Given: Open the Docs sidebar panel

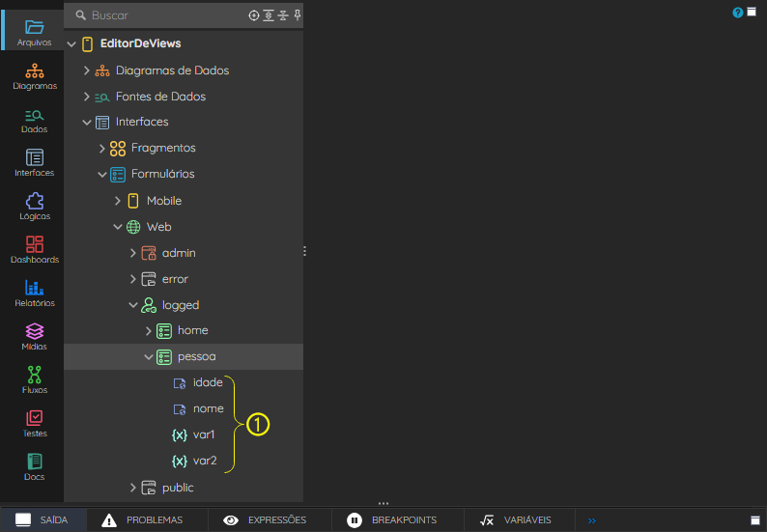Looking at the screenshot, I should click(34, 467).
